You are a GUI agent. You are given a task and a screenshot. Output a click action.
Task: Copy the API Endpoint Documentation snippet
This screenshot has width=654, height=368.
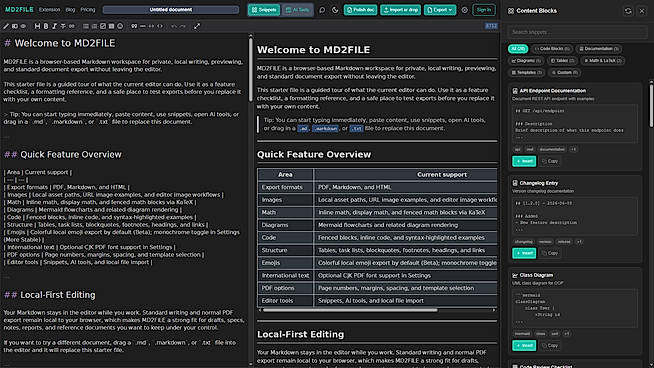tap(550, 161)
